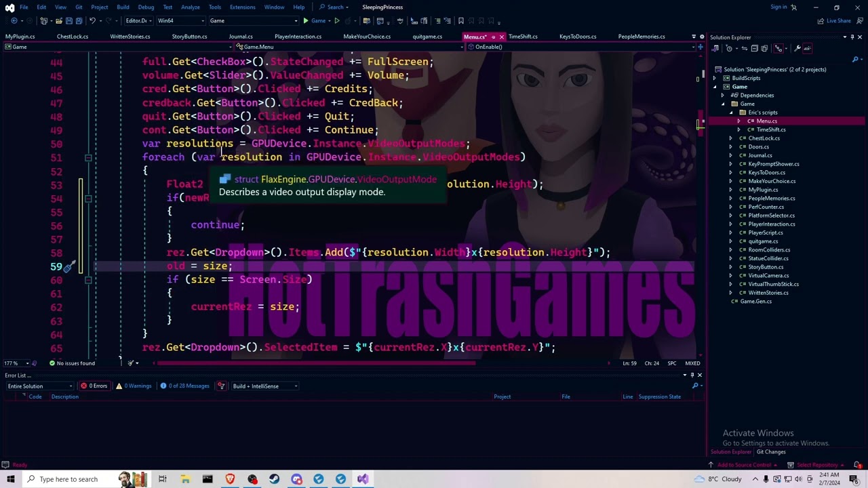Viewport: 868px width, 488px height.
Task: Click Select Repository in status bar
Action: pyautogui.click(x=818, y=465)
